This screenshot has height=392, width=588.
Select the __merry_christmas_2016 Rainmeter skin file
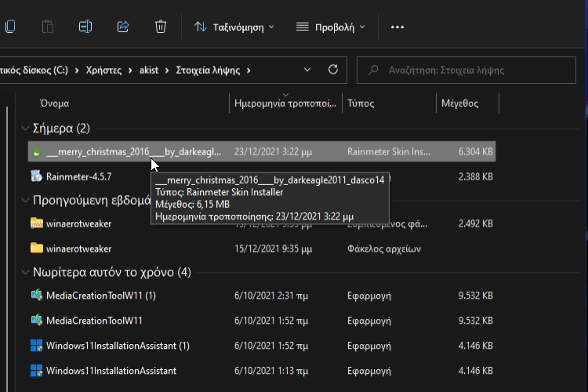click(x=262, y=151)
